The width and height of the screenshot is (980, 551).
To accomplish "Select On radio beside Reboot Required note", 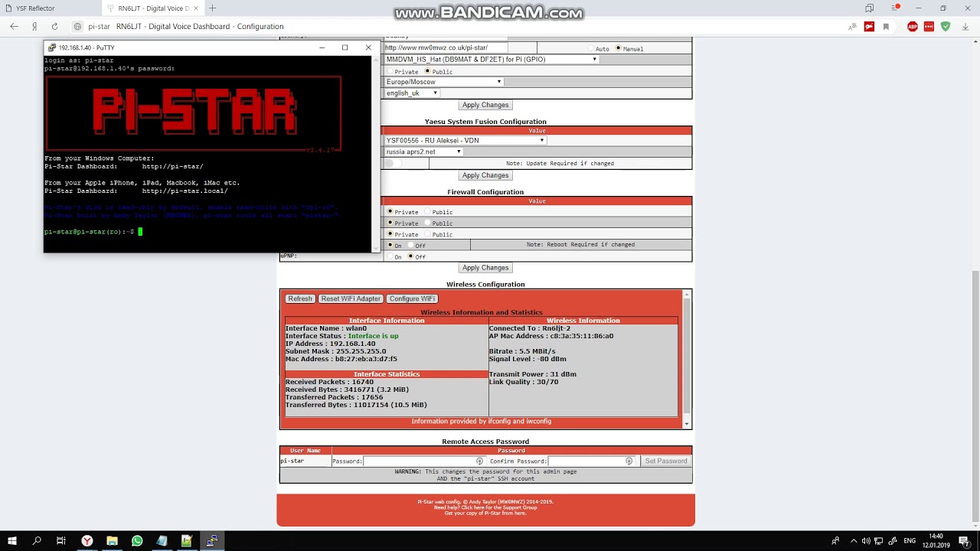I will point(390,246).
